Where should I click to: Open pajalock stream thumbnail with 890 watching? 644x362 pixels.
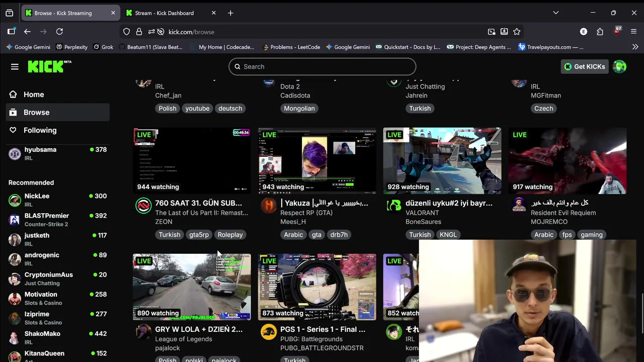pos(192,287)
